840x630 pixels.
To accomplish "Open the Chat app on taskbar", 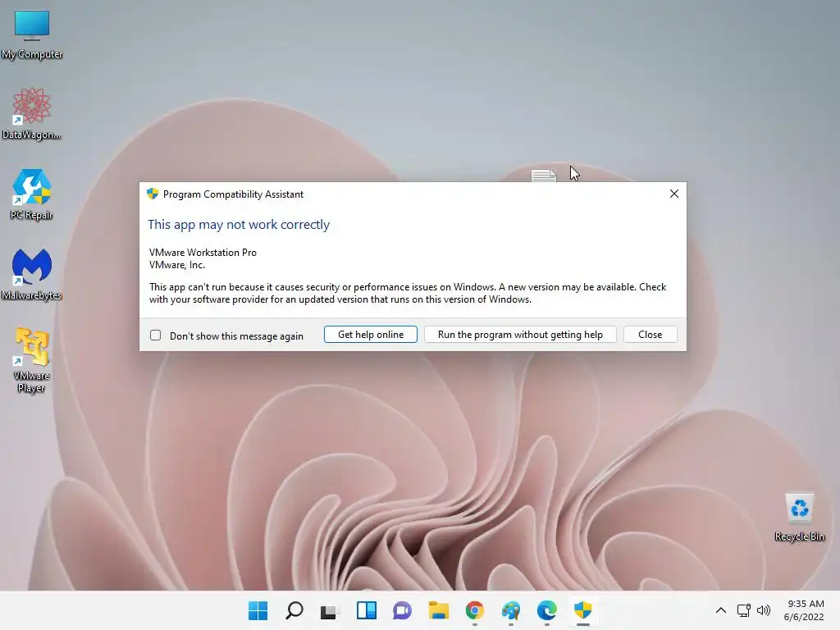I will point(402,610).
